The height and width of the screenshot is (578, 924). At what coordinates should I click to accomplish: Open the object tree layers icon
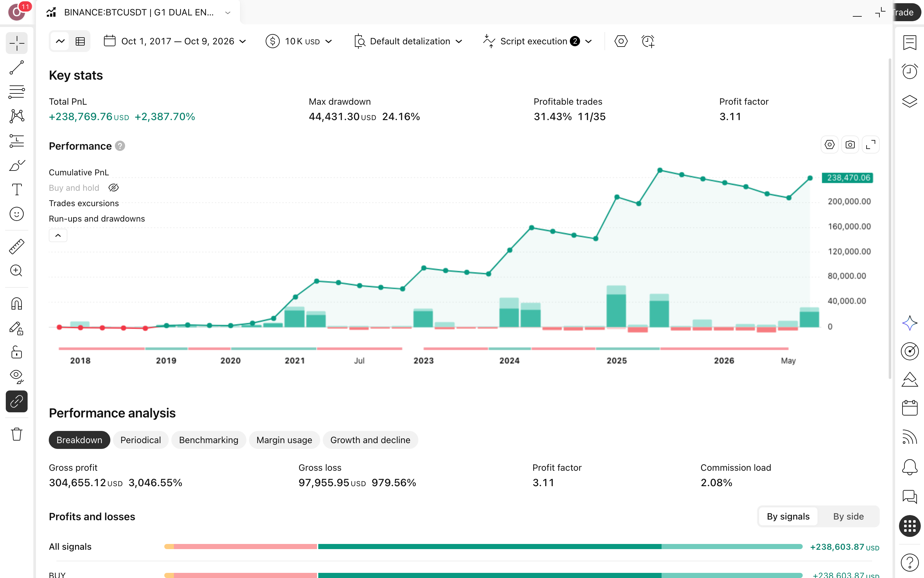(910, 101)
